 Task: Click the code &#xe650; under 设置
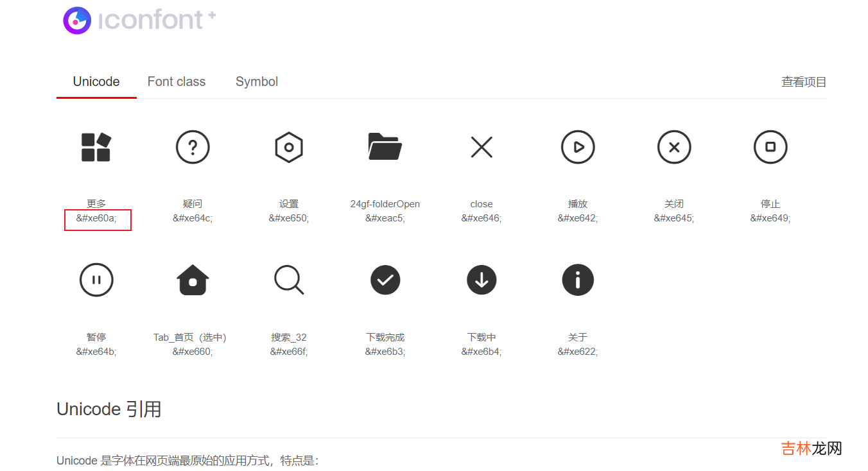click(x=289, y=218)
